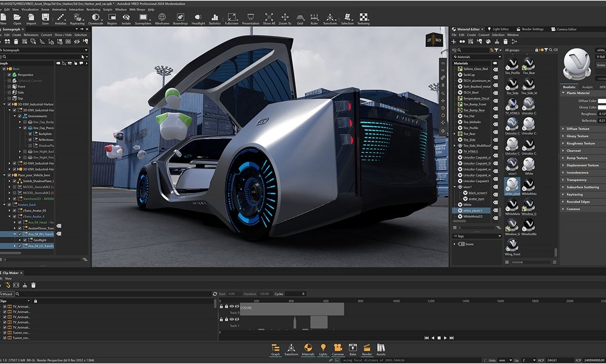Toggle the Raytracing toolbar icon
The image size is (606, 364).
click(x=77, y=18)
